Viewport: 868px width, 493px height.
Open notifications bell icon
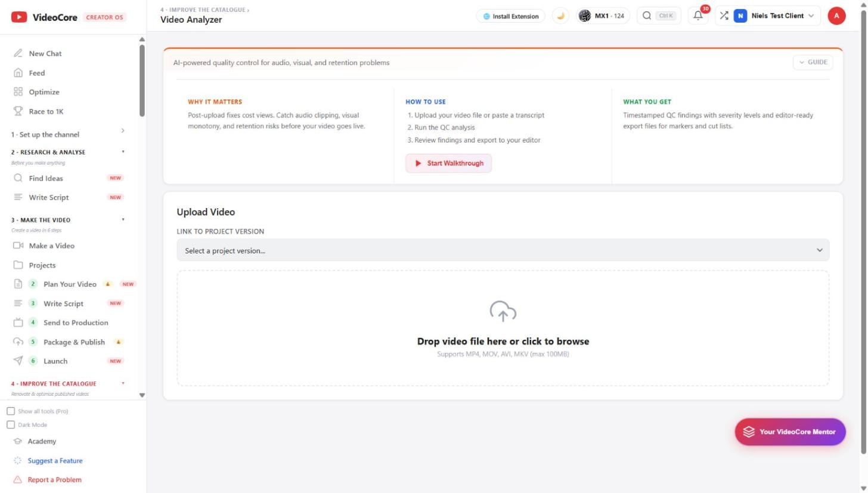pos(697,16)
